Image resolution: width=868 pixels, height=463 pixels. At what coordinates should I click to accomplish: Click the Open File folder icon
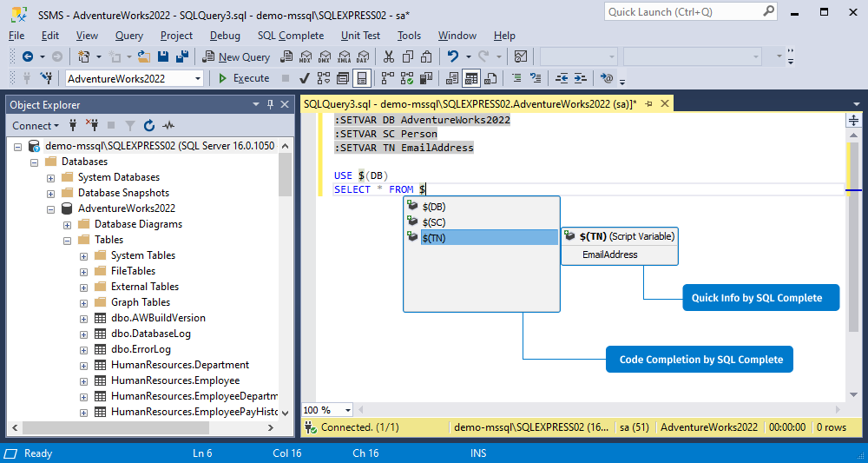(x=144, y=56)
